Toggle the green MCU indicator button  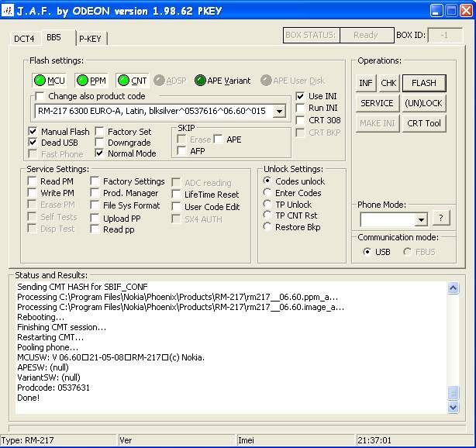49,81
